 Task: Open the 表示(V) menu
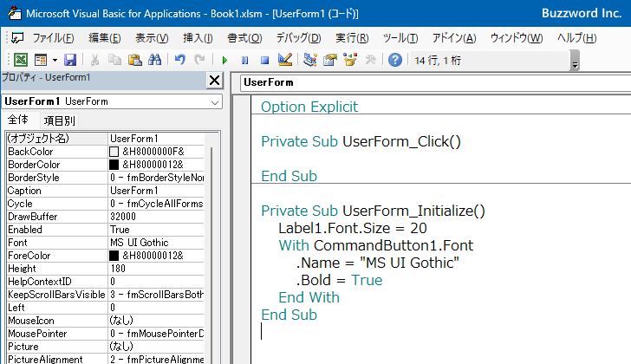pyautogui.click(x=152, y=38)
